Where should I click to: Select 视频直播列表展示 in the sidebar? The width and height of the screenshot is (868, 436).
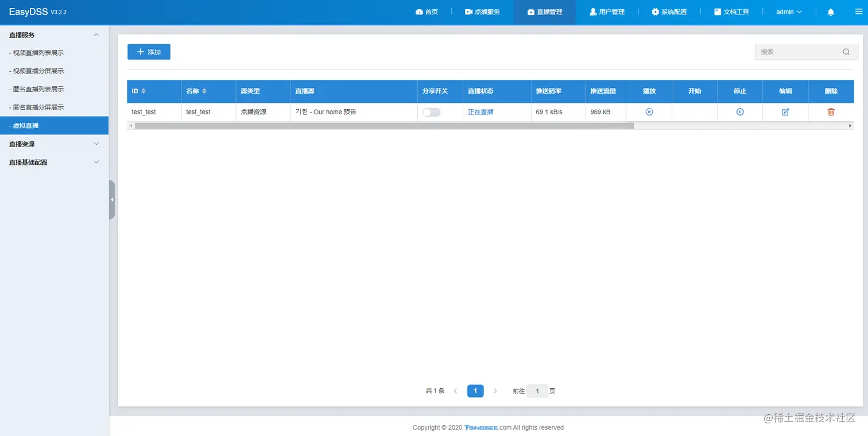[54, 53]
